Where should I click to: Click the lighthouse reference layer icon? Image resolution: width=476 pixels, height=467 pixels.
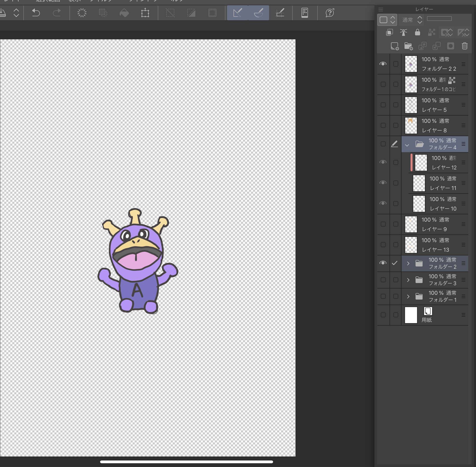pyautogui.click(x=403, y=32)
